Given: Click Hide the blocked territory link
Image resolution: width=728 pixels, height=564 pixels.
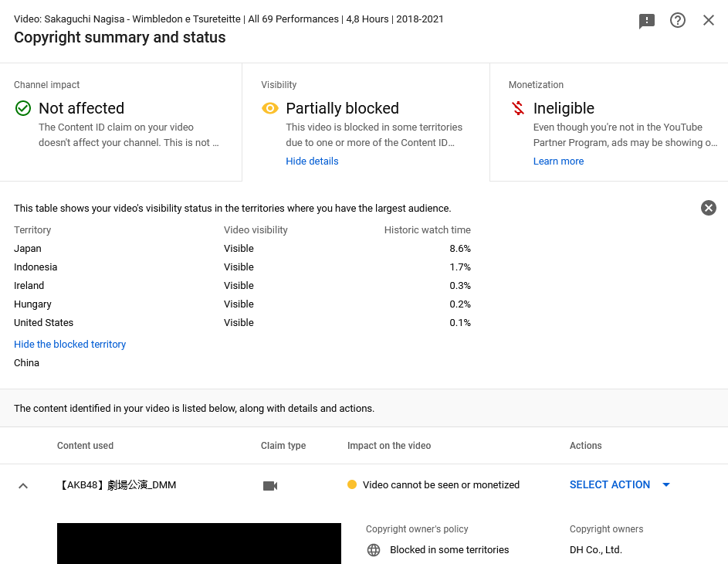Looking at the screenshot, I should click(x=69, y=345).
